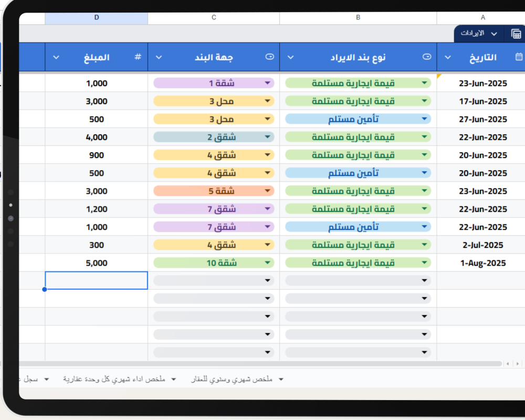Open the first empty dropdown in جهة البند column
Viewport: 525px width, 420px height.
pos(214,280)
